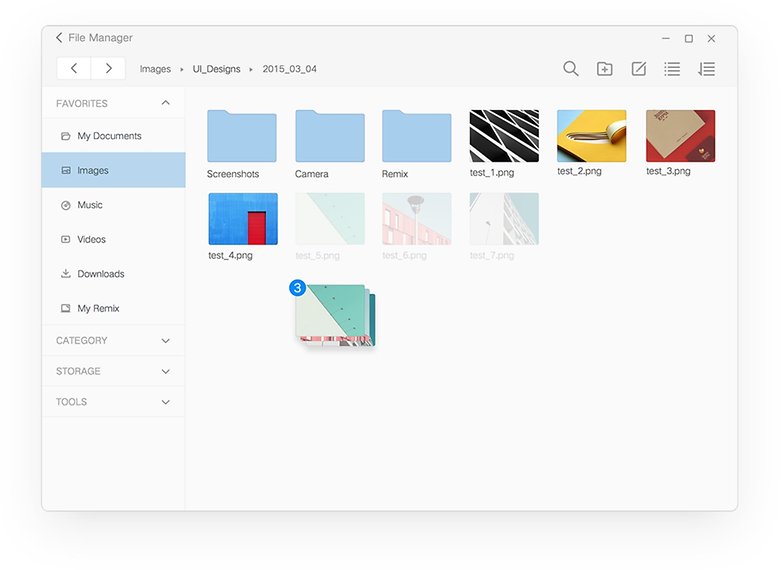The width and height of the screenshot is (782, 570).
Task: Open the Screenshots folder
Action: pyautogui.click(x=242, y=136)
